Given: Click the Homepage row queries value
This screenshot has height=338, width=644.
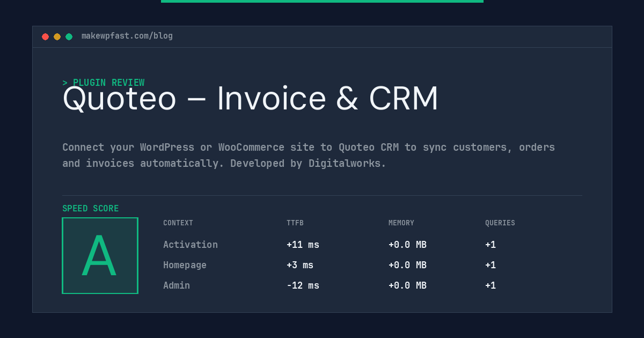Looking at the screenshot, I should (x=491, y=265).
